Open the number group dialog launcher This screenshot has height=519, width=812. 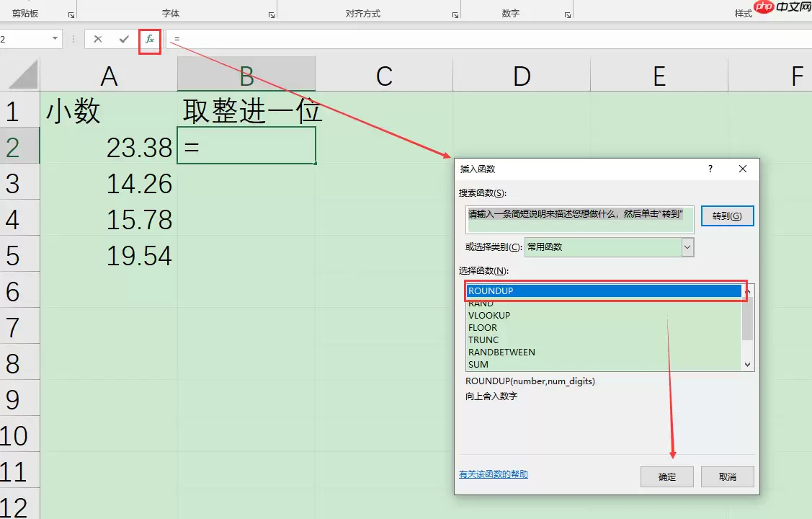[x=568, y=15]
